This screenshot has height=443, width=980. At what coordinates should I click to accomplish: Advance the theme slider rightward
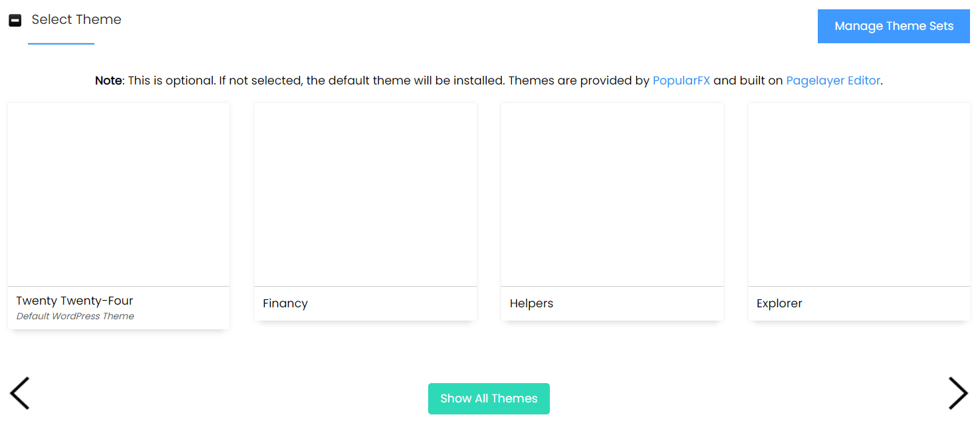click(x=958, y=393)
